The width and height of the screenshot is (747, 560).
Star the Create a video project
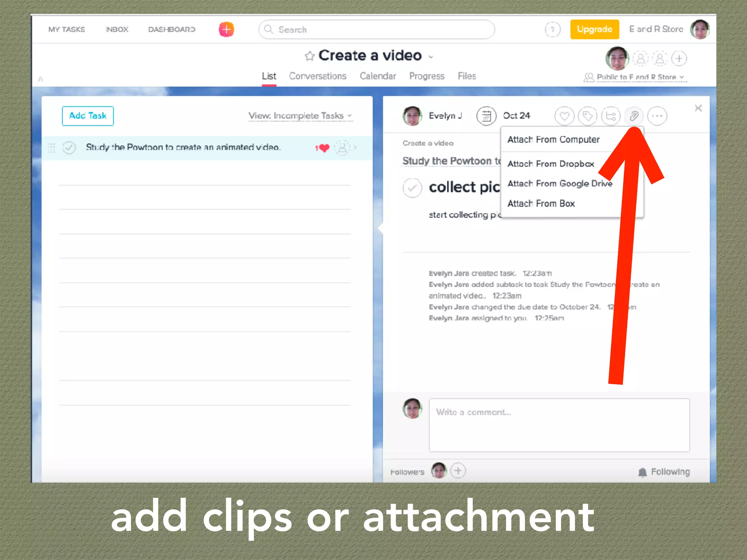[309, 56]
